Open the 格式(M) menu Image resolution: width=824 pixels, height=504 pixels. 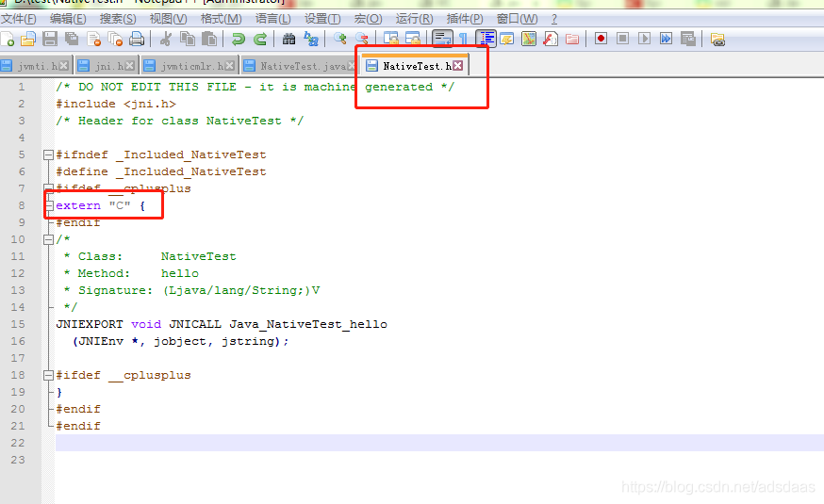click(x=221, y=19)
